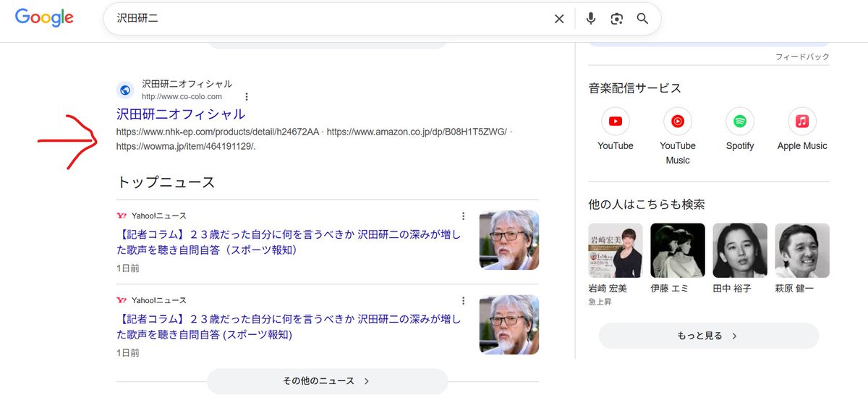The height and width of the screenshot is (408, 868).
Task: Expand more news with その他のニュース
Action: coord(327,381)
